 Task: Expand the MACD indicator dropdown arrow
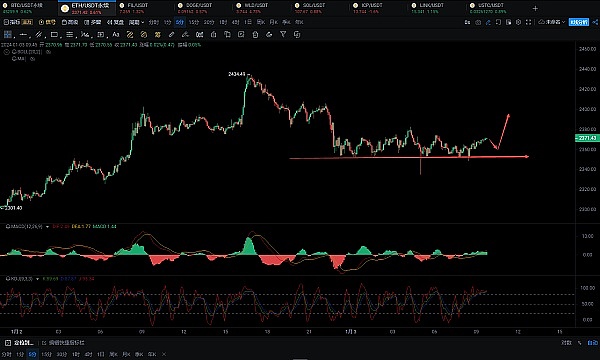tap(47, 226)
